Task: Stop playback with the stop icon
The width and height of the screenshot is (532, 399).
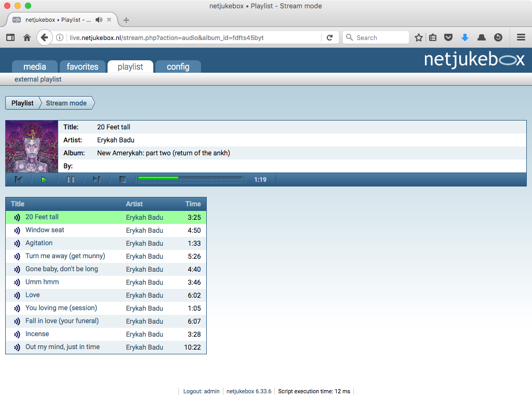Action: tap(123, 179)
